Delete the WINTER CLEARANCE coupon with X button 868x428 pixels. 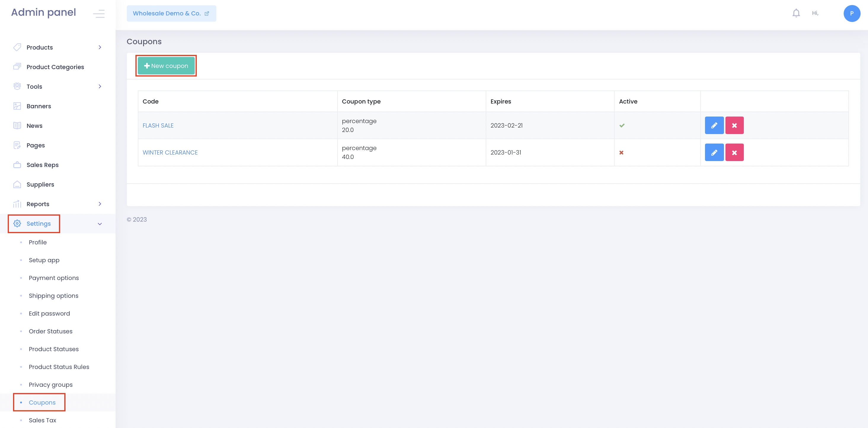(734, 152)
